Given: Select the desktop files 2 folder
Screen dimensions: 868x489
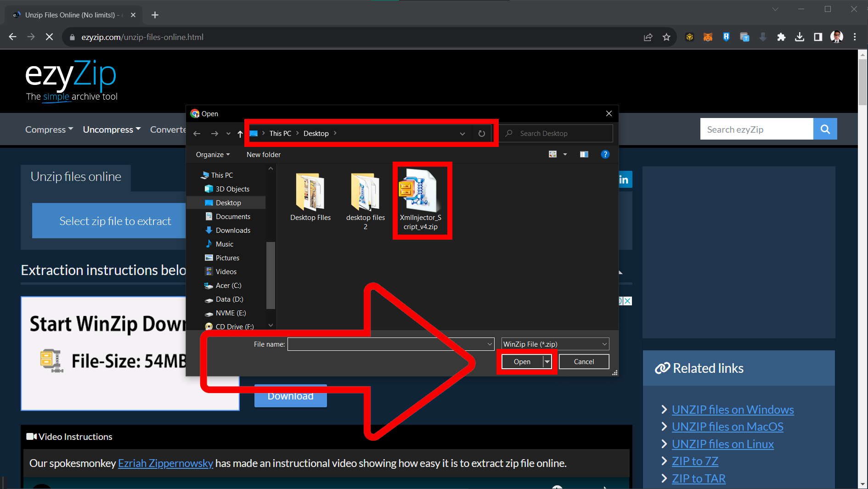Looking at the screenshot, I should [x=366, y=201].
